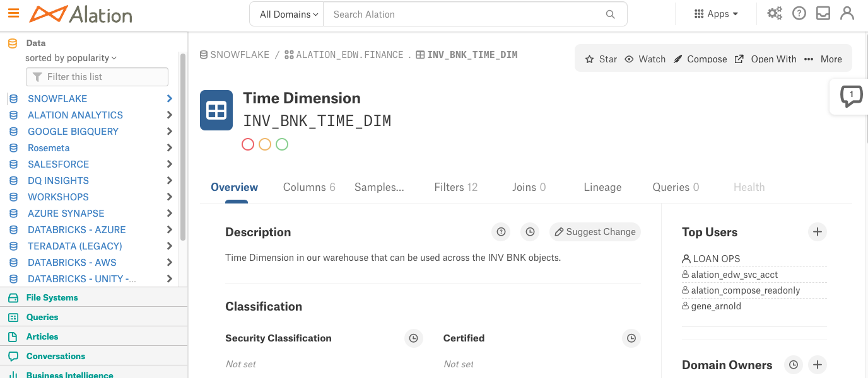The height and width of the screenshot is (378, 868).
Task: Switch to the Joins tab
Action: tap(529, 187)
